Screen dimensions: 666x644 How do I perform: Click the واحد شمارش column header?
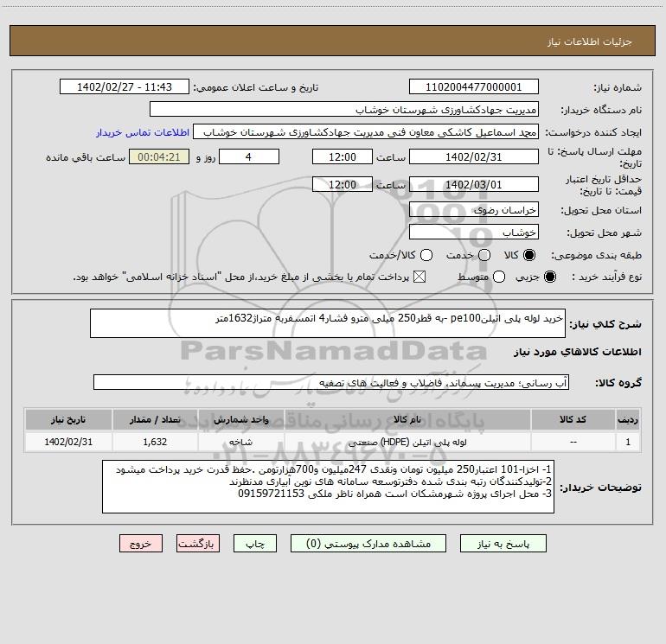tap(240, 419)
